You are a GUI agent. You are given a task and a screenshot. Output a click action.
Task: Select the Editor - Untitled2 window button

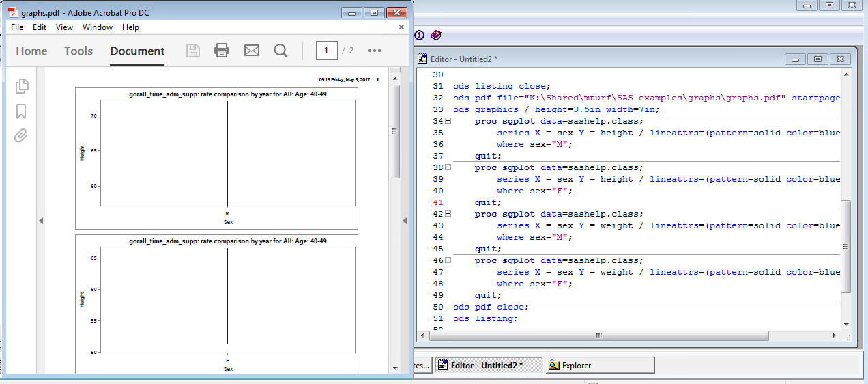[487, 366]
